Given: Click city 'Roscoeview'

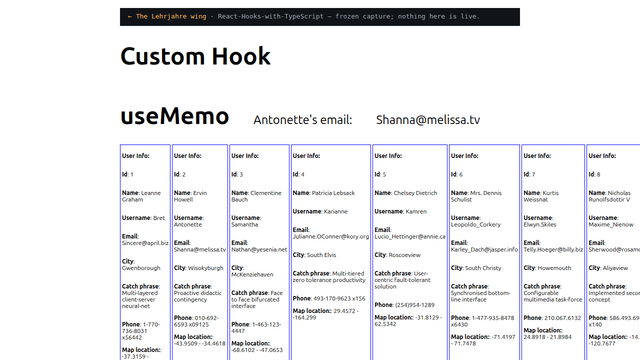Looking at the screenshot, I should (404, 255).
